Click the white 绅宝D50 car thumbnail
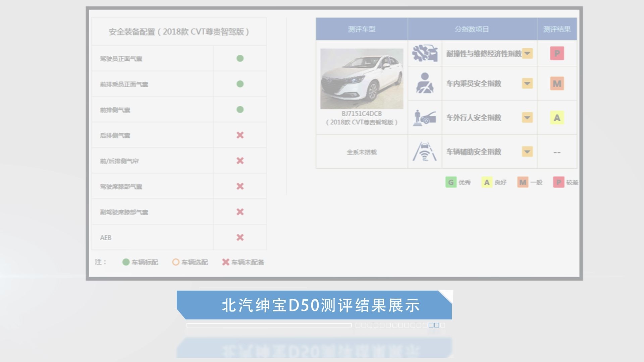644x362 pixels. pos(362,79)
